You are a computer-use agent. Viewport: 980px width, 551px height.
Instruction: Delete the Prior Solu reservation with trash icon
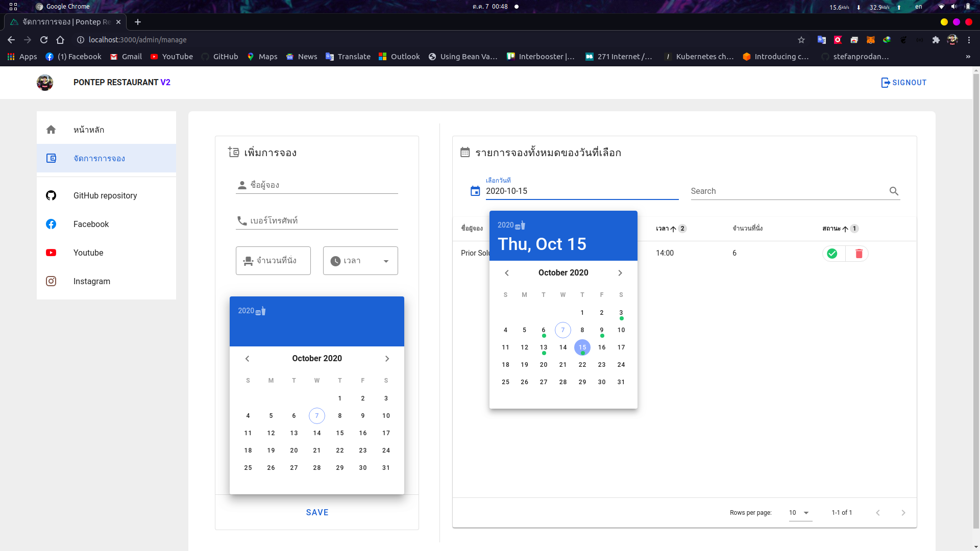[x=859, y=254]
